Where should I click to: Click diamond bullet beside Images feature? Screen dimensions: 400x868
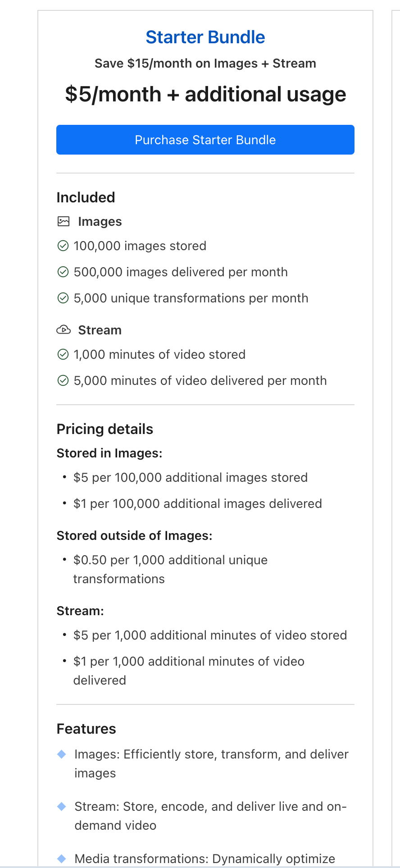click(62, 754)
